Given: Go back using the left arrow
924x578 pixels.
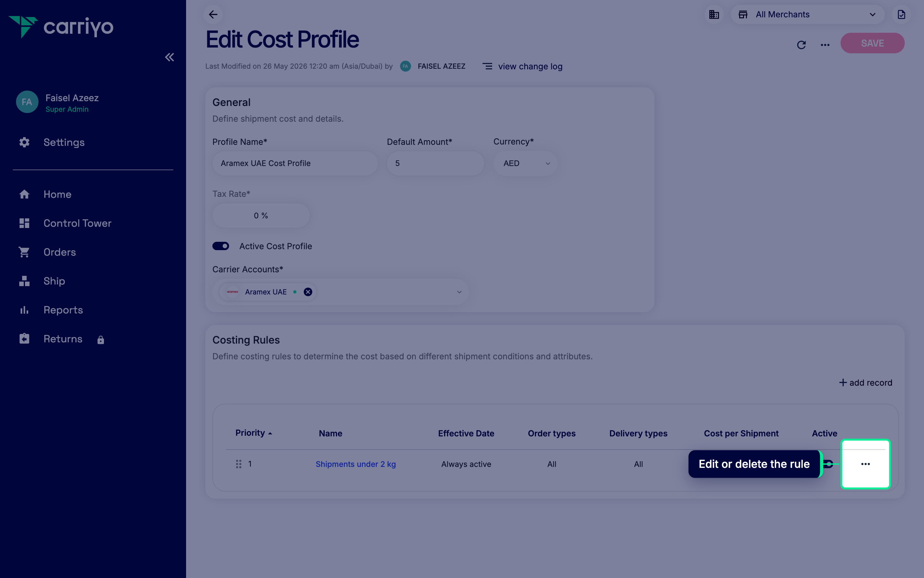Looking at the screenshot, I should pyautogui.click(x=213, y=14).
